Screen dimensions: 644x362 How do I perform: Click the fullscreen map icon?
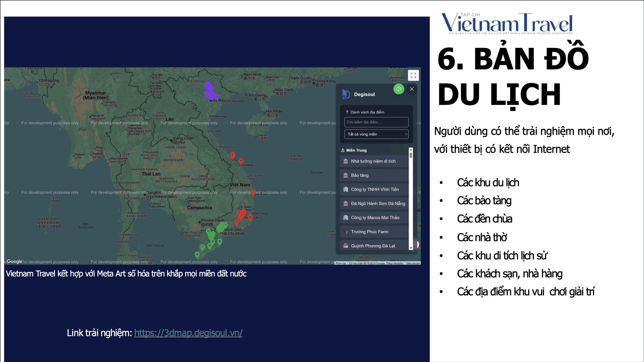coord(413,75)
